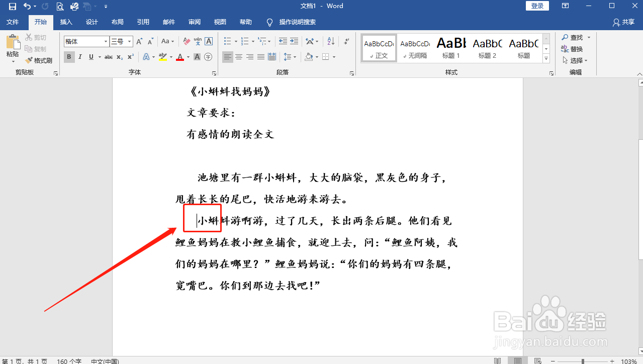
Task: Toggle superscript formatting
Action: [131, 57]
